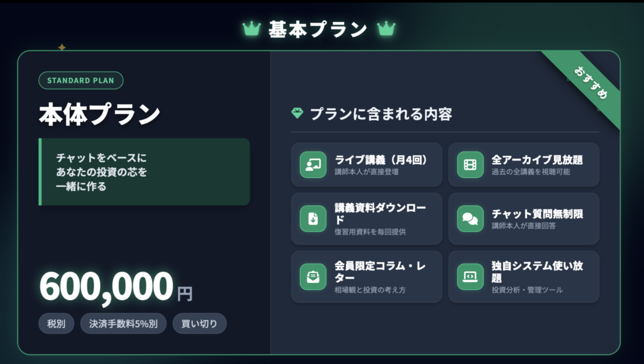This screenshot has width=644, height=364.
Task: Click the left crown icon in title
Action: [252, 29]
